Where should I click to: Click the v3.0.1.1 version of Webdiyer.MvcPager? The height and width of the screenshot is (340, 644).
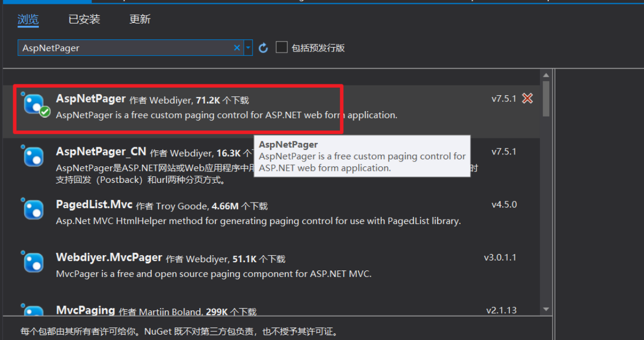pyautogui.click(x=500, y=257)
